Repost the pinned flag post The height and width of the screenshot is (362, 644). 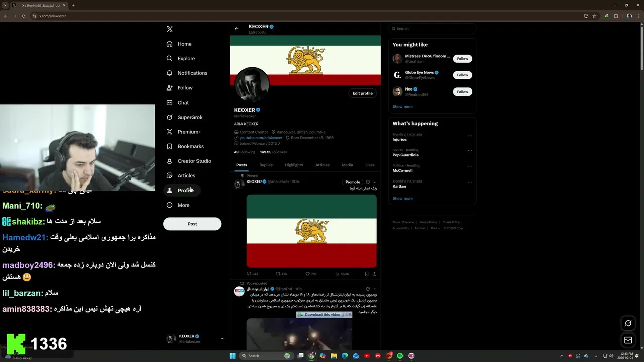[x=281, y=274]
